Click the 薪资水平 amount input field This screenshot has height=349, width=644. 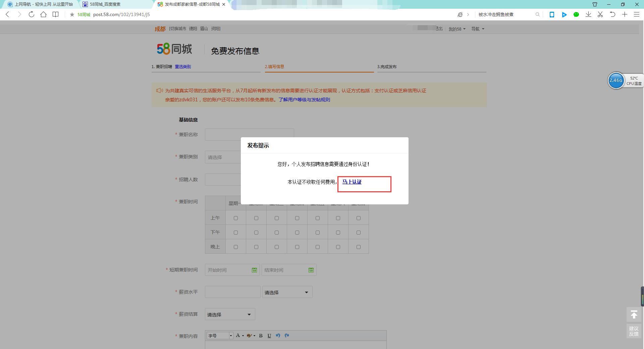click(232, 292)
